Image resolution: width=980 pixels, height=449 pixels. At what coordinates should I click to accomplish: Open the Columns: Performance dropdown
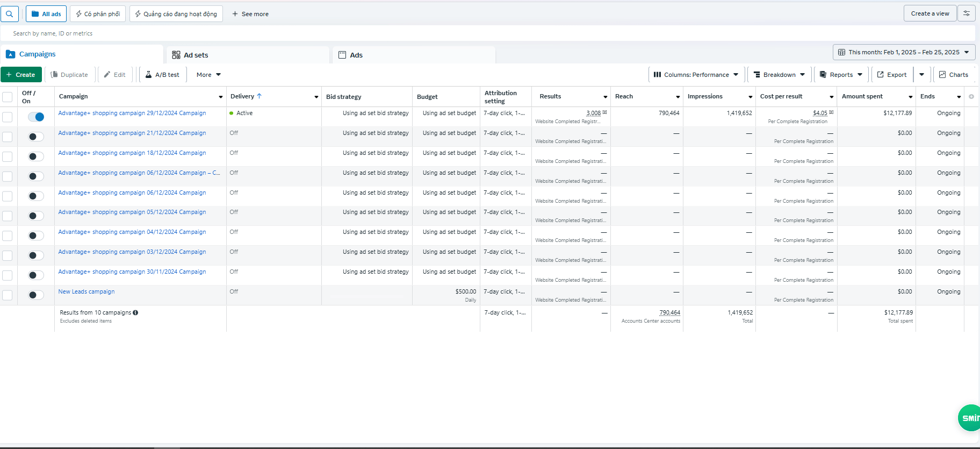(696, 75)
